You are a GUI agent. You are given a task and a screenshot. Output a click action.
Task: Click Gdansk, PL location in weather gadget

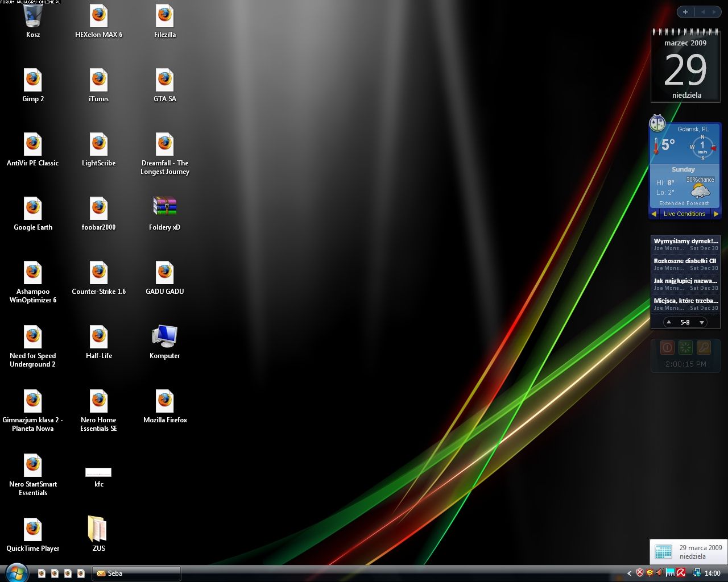click(693, 129)
